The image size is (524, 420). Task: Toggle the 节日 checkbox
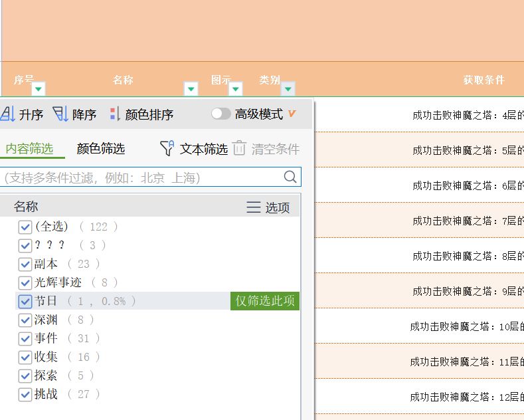pos(25,301)
